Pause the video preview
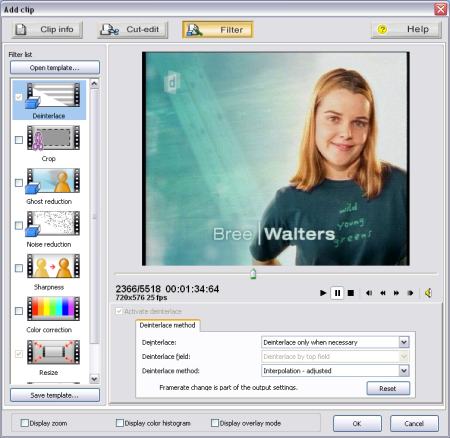Image resolution: width=450 pixels, height=438 pixels. [337, 293]
